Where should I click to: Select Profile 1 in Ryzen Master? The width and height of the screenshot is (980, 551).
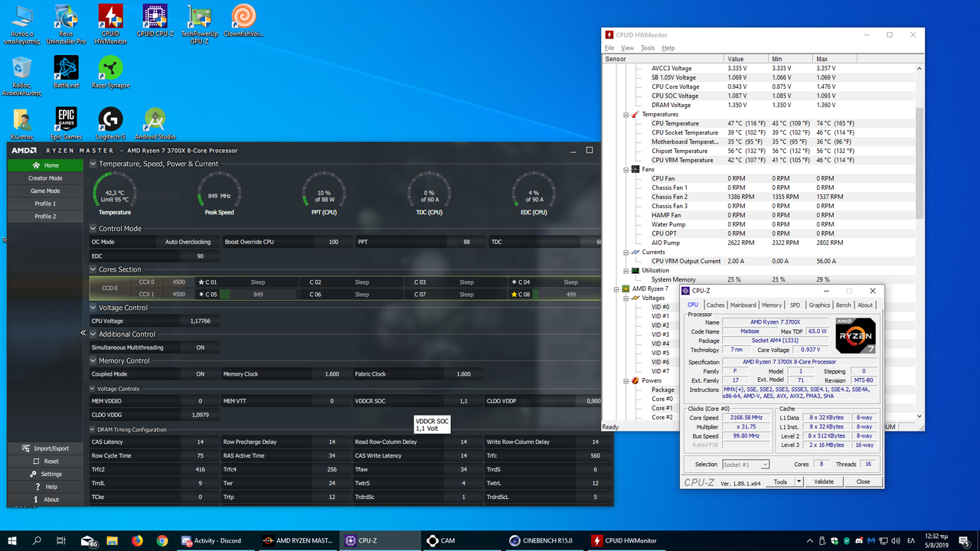point(45,204)
